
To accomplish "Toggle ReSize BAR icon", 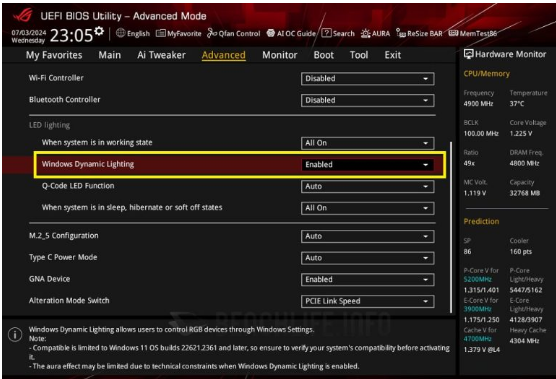I will point(401,33).
